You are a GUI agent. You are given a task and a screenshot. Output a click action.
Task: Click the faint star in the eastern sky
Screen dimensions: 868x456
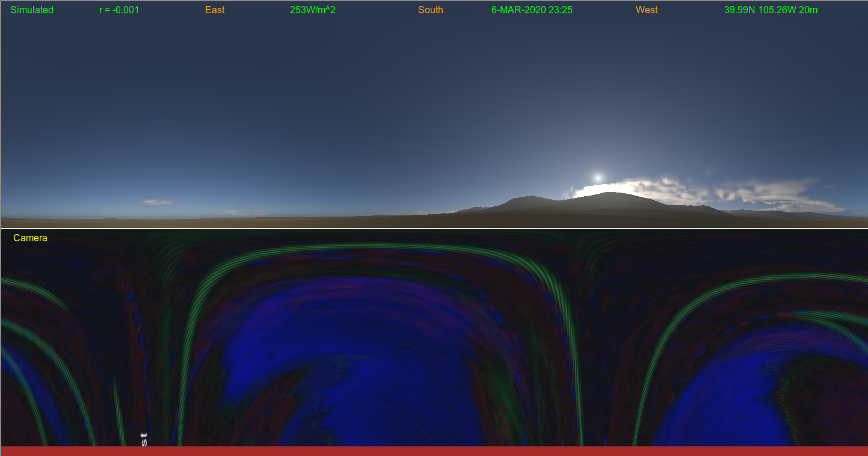(x=193, y=171)
